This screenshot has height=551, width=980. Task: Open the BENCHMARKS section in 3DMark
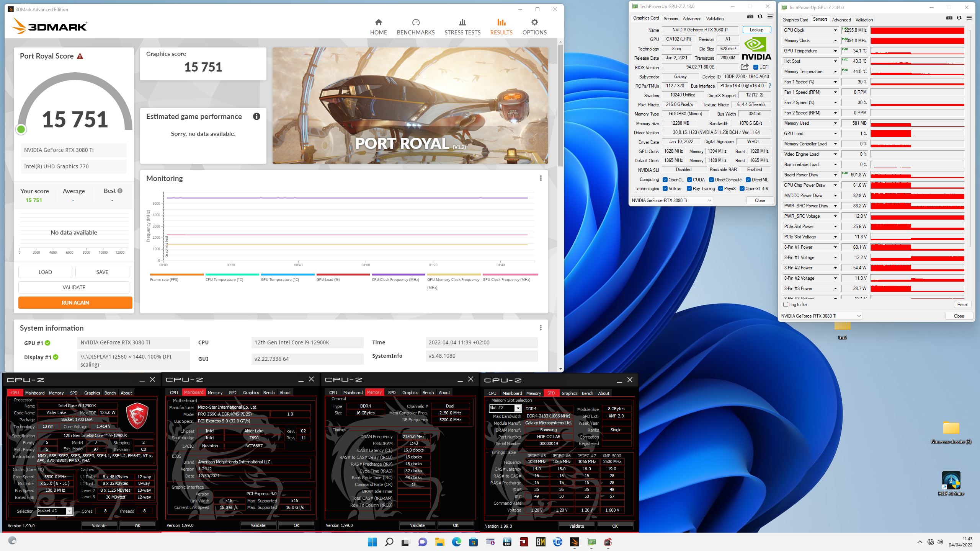(416, 27)
